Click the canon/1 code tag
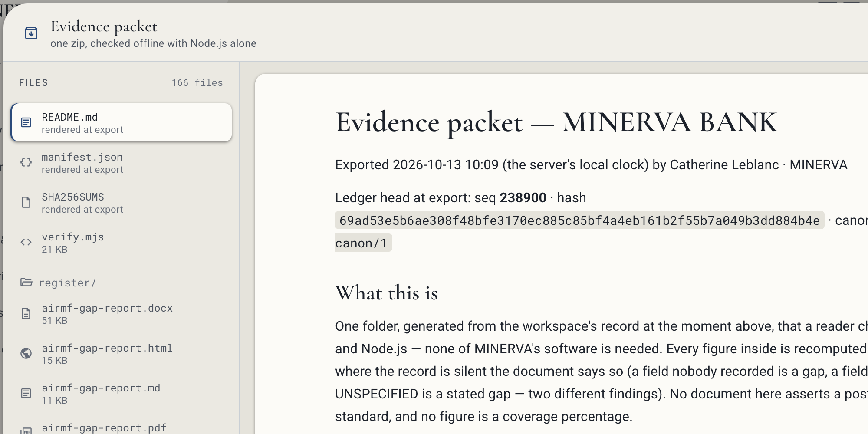 (x=363, y=243)
